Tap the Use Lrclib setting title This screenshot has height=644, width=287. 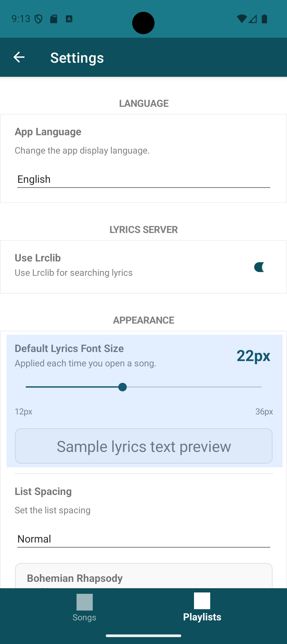[38, 258]
